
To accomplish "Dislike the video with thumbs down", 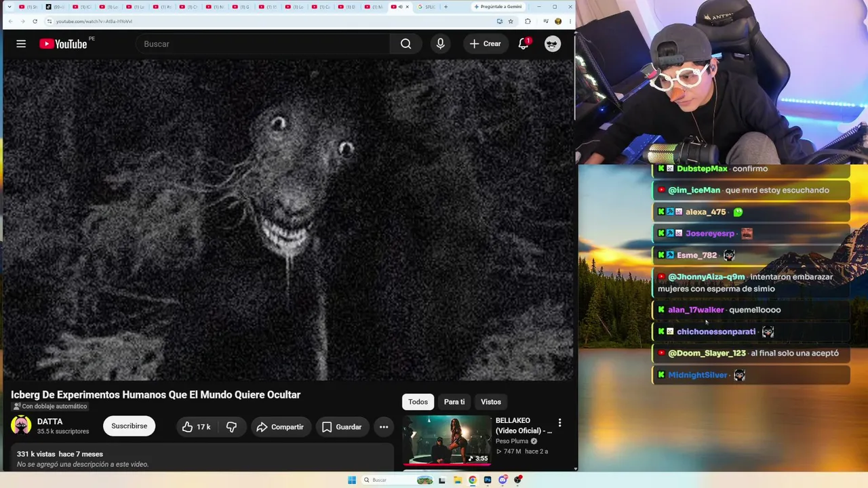I will point(231,427).
